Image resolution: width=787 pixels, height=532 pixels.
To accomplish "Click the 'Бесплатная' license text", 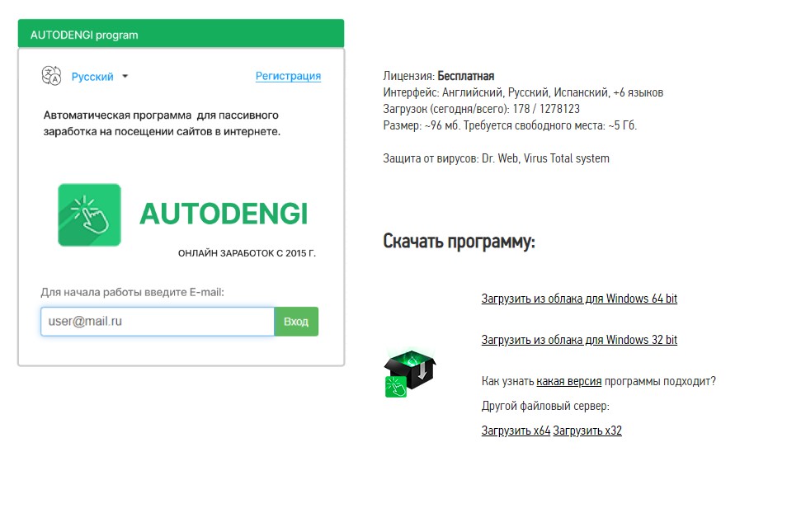I will [465, 76].
